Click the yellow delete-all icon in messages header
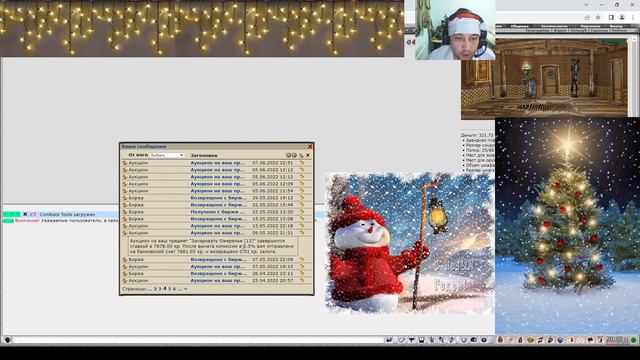Image resolution: width=640 pixels, height=360 pixels. 301,155
